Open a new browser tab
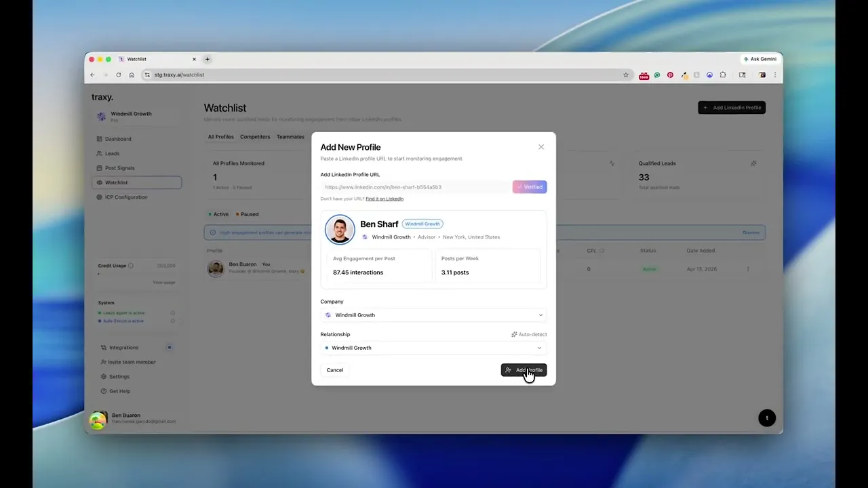This screenshot has width=868, height=488. tap(208, 59)
